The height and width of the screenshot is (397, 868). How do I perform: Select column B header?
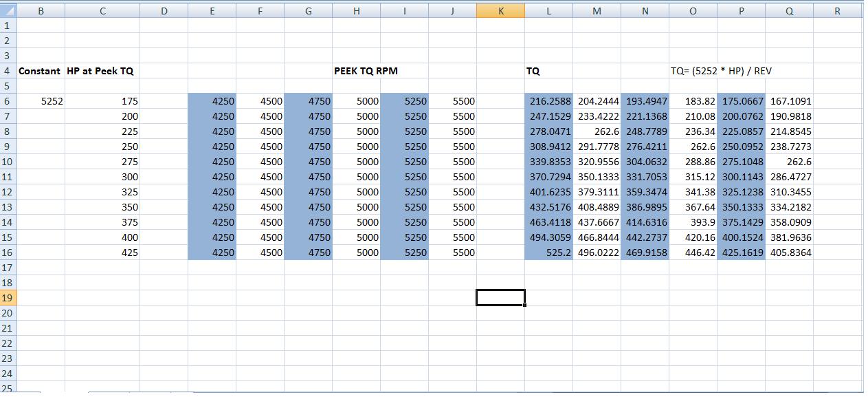point(41,11)
